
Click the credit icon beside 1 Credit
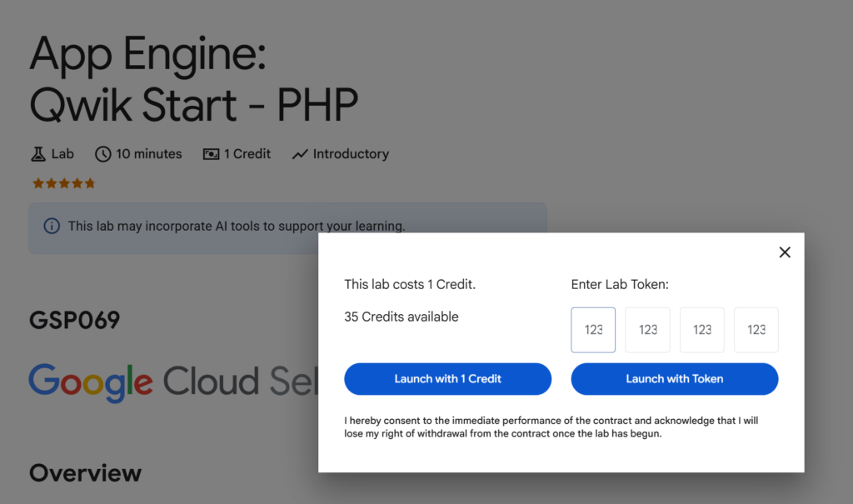(212, 154)
